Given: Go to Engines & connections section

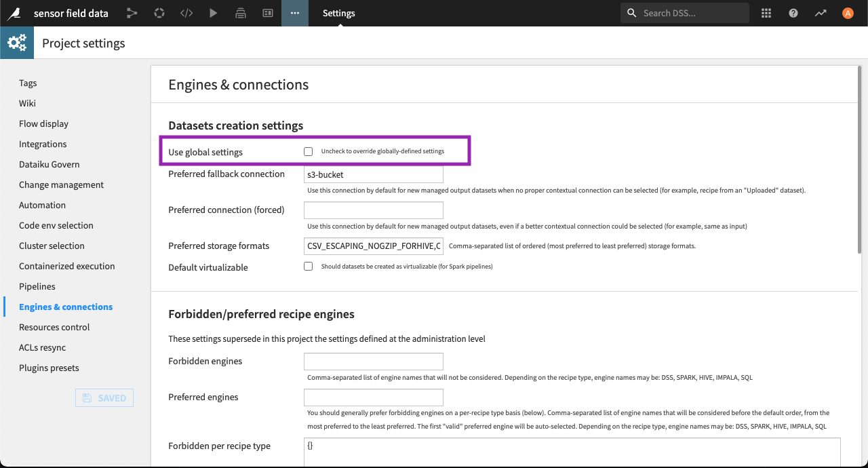Looking at the screenshot, I should pos(65,307).
